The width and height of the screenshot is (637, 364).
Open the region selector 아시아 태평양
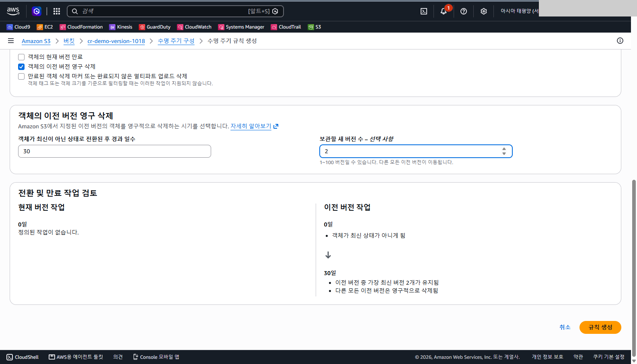coord(519,11)
